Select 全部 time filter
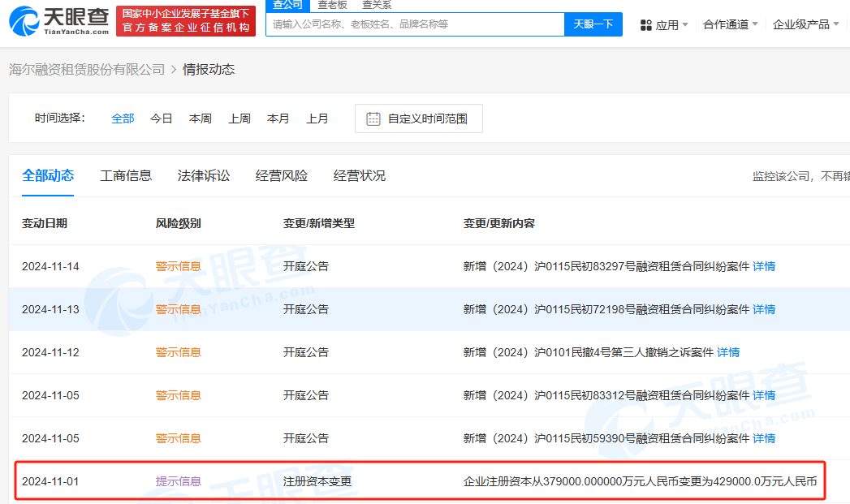 (x=123, y=118)
